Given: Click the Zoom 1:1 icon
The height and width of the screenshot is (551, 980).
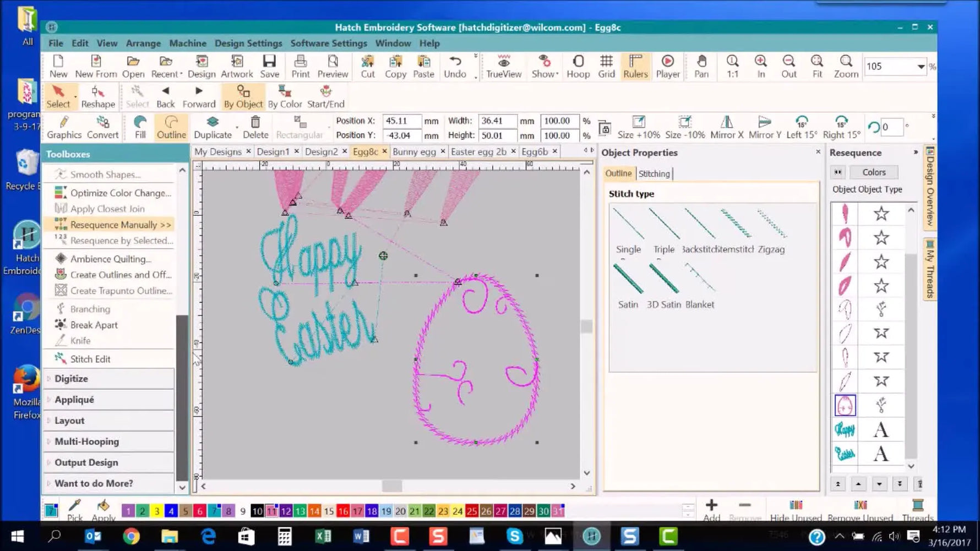Looking at the screenshot, I should 732,67.
